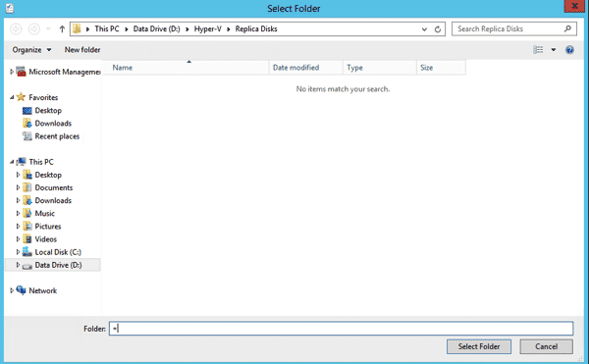Open previous locations address dropdown
This screenshot has height=364, width=589.
pyautogui.click(x=424, y=28)
